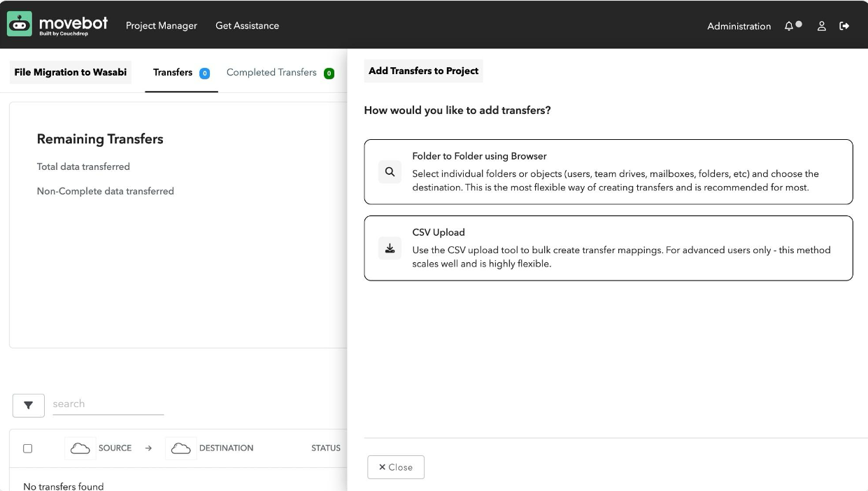Viewport: 868px width, 491px height.
Task: Click the arrow between Source and Destination
Action: tap(148, 448)
